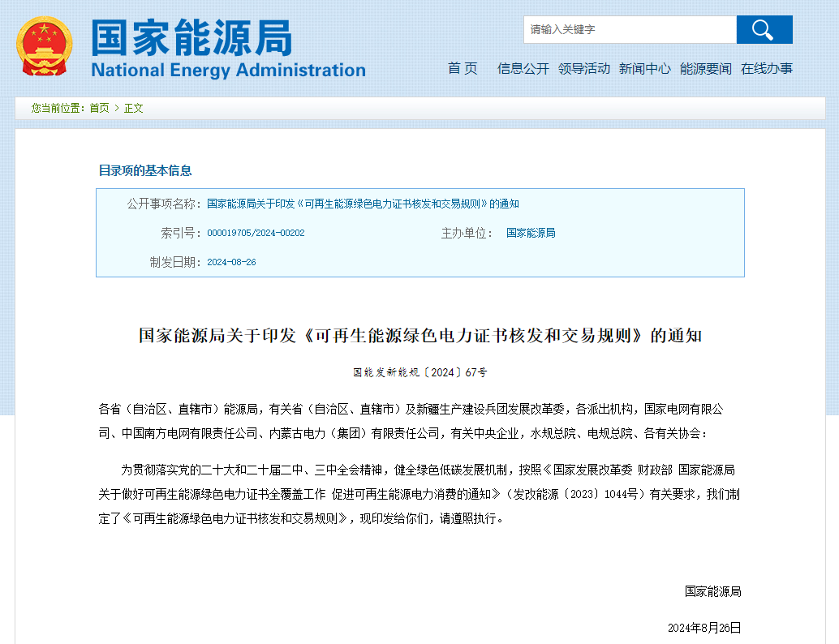839x644 pixels.
Task: Click the National Energy Administration English title
Action: click(228, 71)
